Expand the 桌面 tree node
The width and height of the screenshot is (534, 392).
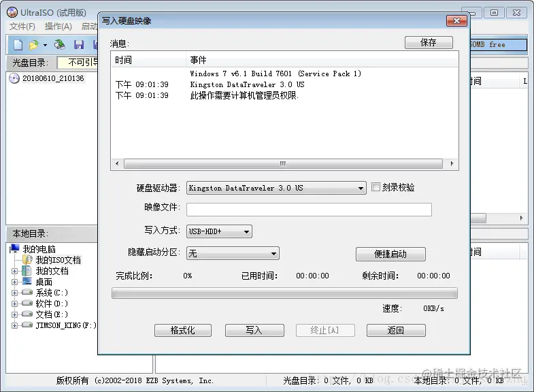(x=14, y=282)
